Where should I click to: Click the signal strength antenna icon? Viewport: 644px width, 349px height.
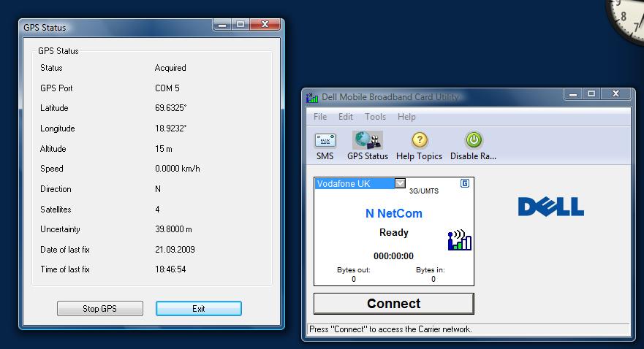(460, 240)
